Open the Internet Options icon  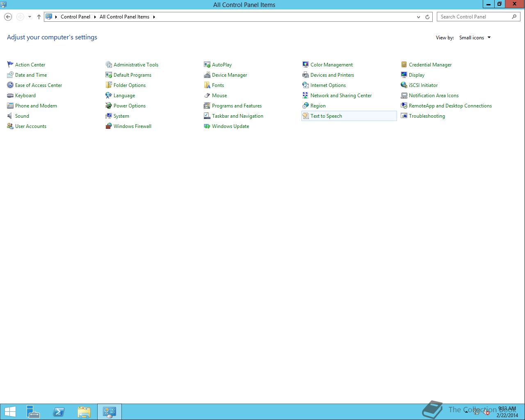(x=306, y=85)
